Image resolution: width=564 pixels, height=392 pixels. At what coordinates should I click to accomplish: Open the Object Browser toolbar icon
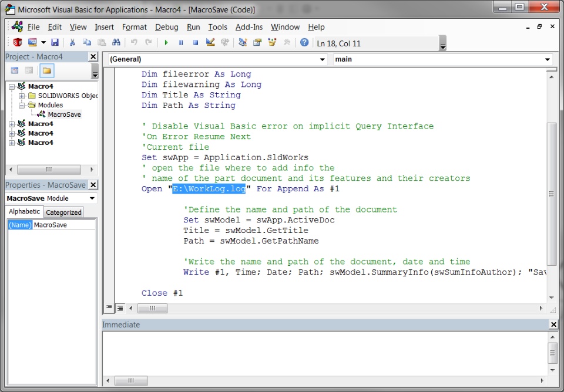click(x=272, y=42)
